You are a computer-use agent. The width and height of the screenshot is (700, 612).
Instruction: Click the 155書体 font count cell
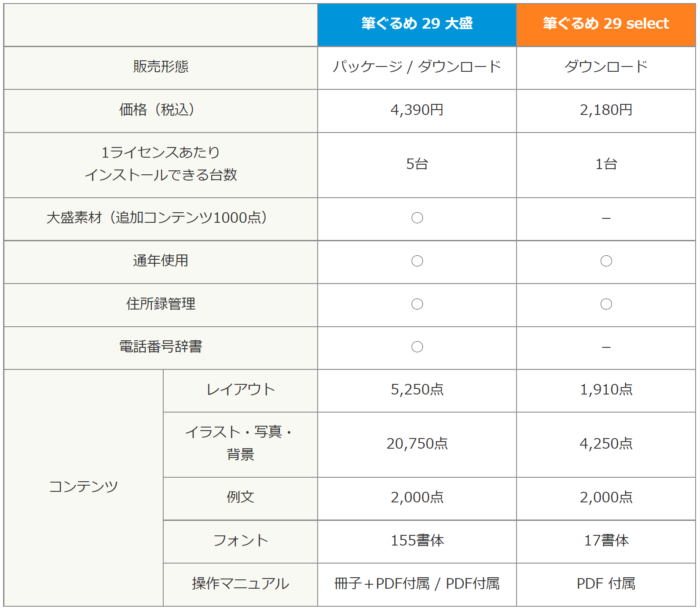(x=417, y=541)
